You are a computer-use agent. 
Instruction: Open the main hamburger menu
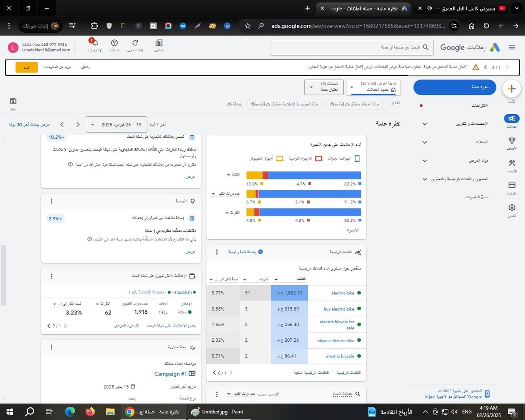point(511,47)
